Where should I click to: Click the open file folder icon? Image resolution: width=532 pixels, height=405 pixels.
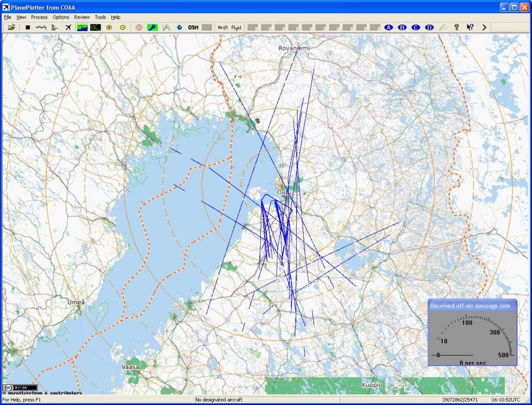[11, 28]
